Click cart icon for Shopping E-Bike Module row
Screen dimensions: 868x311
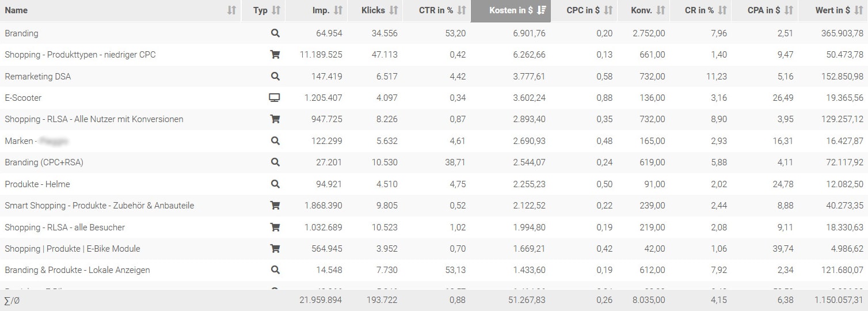pyautogui.click(x=275, y=249)
